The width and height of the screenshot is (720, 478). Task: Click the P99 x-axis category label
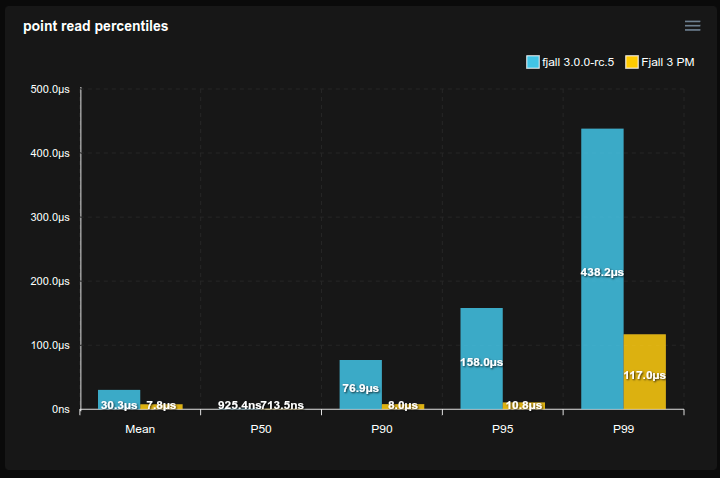[x=623, y=429]
